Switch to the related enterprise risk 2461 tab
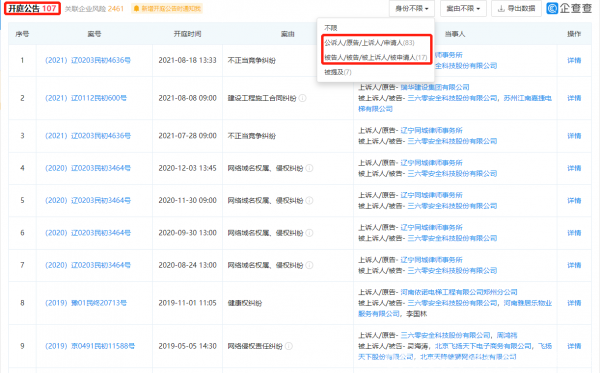The height and width of the screenshot is (373, 600). pos(94,8)
